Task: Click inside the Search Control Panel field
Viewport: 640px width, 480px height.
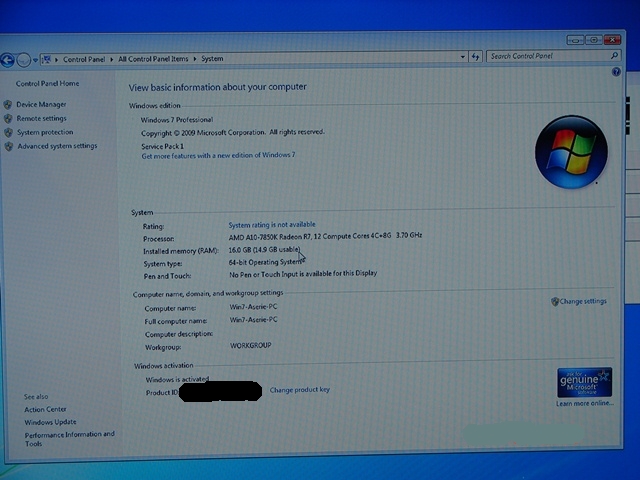Action: pyautogui.click(x=545, y=56)
